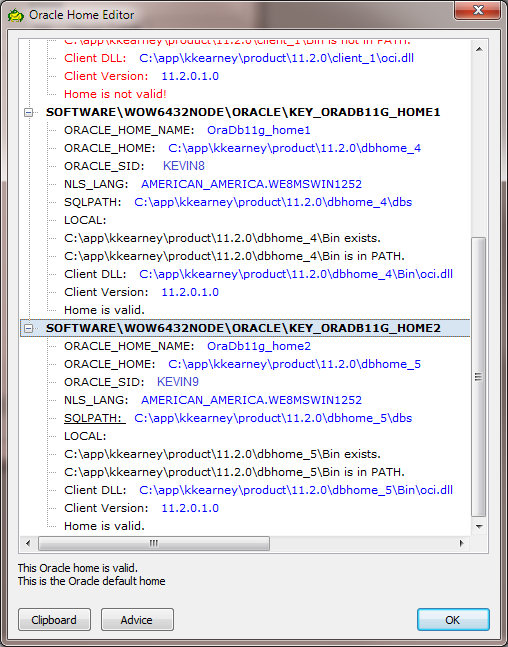Click the vertical scrollbar up arrow
The image size is (508, 647).
pos(479,49)
